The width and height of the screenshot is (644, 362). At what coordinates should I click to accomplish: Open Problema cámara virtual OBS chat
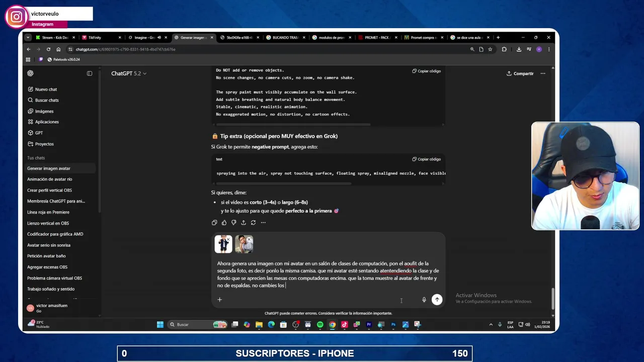click(54, 278)
